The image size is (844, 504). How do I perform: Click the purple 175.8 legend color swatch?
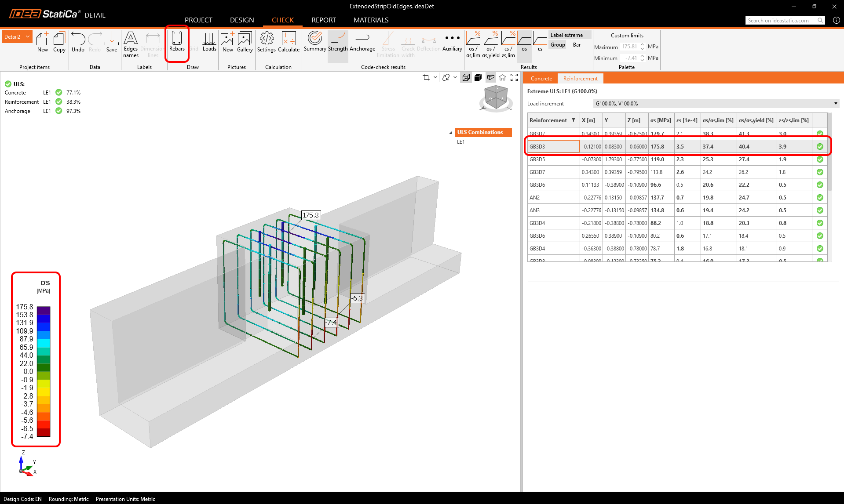pyautogui.click(x=44, y=310)
